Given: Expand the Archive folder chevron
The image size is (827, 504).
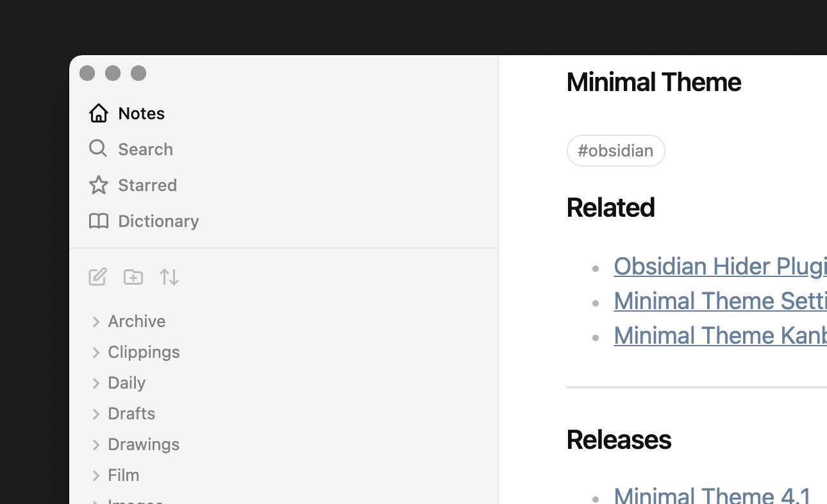Looking at the screenshot, I should (96, 321).
